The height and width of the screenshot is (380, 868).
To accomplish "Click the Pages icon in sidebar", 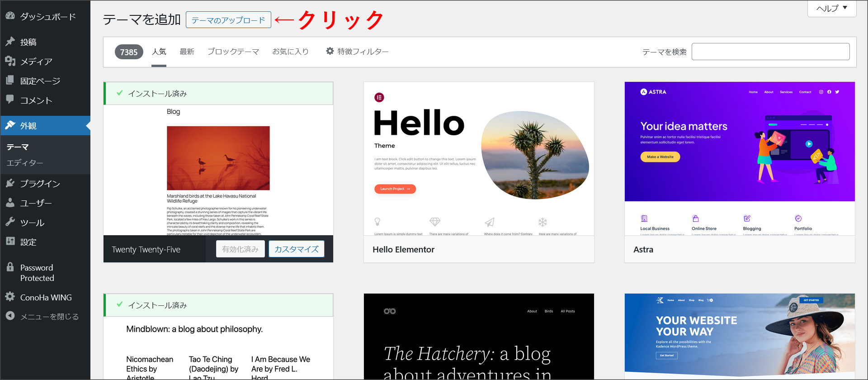I will point(10,81).
